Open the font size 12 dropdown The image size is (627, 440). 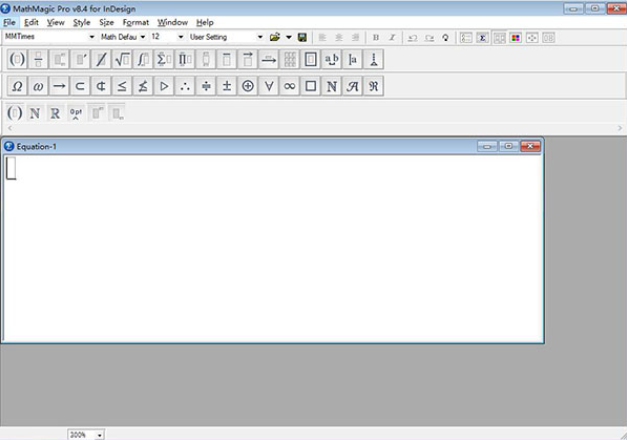point(181,37)
